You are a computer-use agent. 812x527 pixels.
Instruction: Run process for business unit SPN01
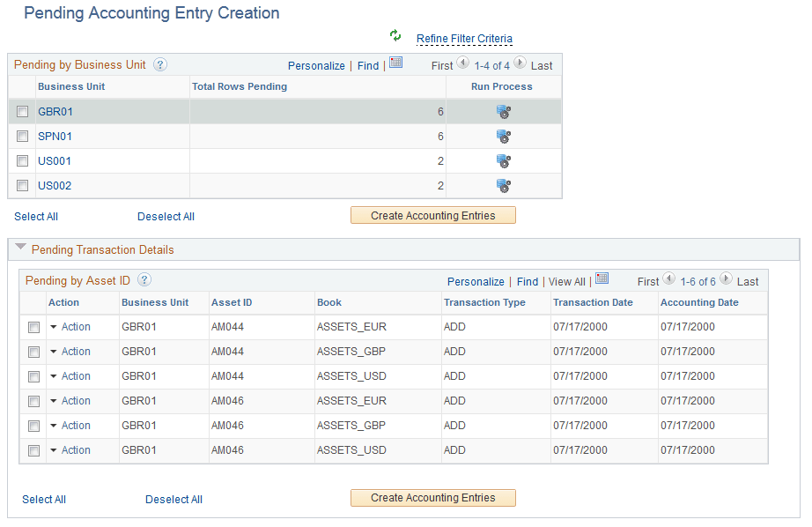(503, 137)
